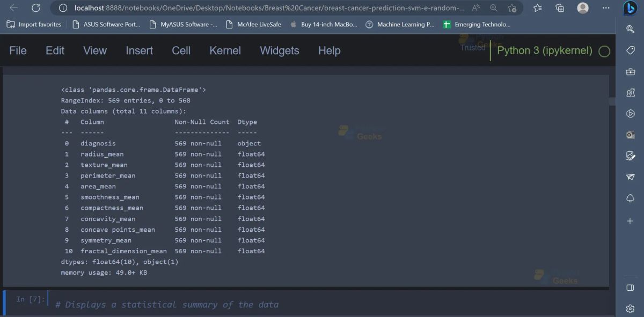Add this page to favorites star
Viewport: 644px width, 317px height.
pos(512,8)
